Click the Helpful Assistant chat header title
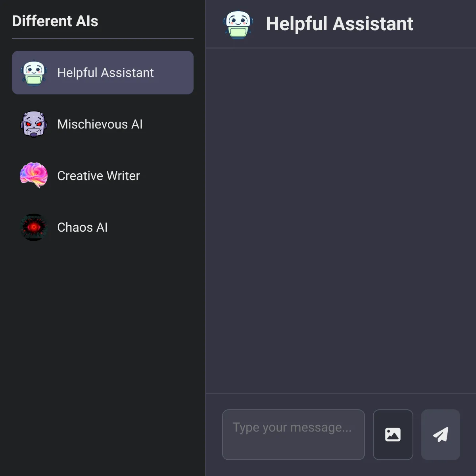Viewport: 476px width, 476px height. pyautogui.click(x=340, y=24)
